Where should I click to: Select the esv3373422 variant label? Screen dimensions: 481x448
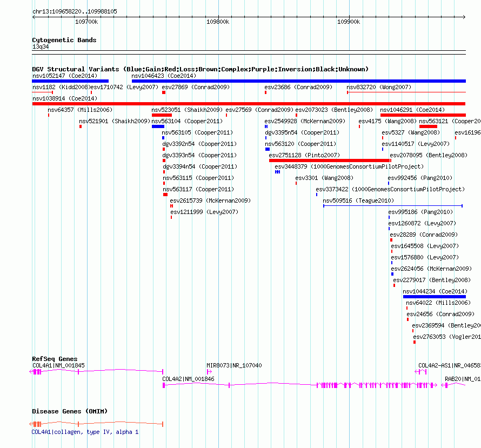pos(390,189)
